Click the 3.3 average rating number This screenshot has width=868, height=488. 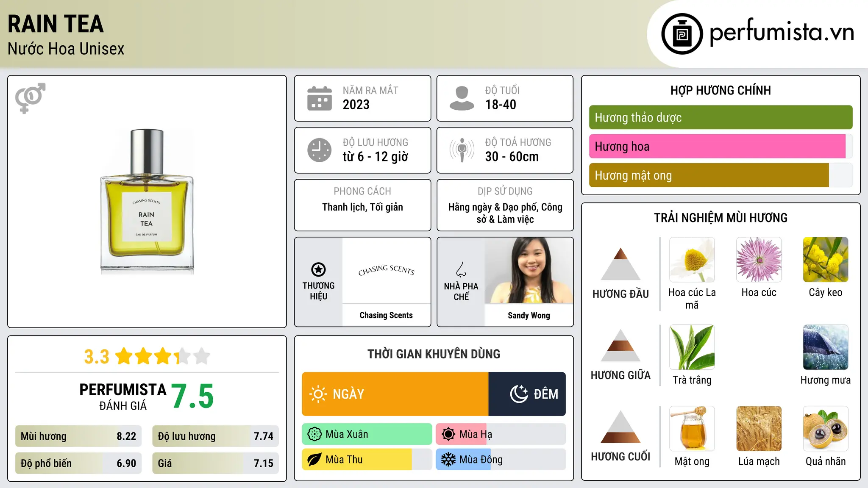(97, 357)
